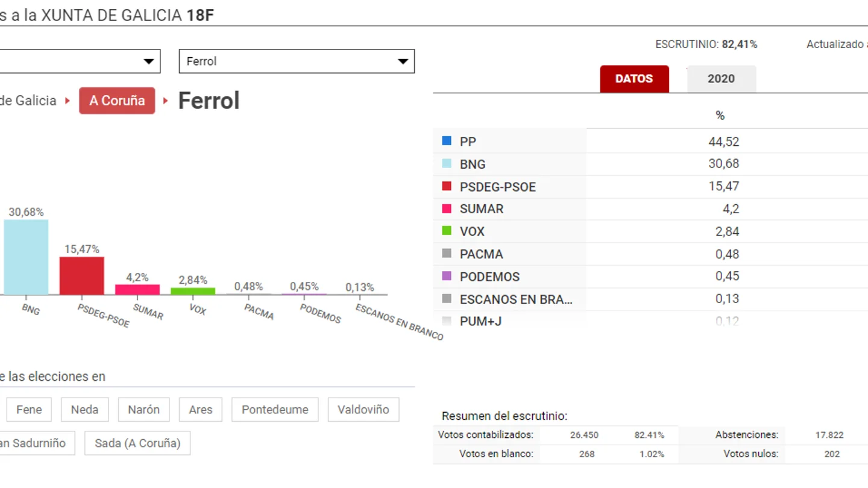
Task: Click the ESCANOS EN BRA... gray swatch
Action: [447, 298]
